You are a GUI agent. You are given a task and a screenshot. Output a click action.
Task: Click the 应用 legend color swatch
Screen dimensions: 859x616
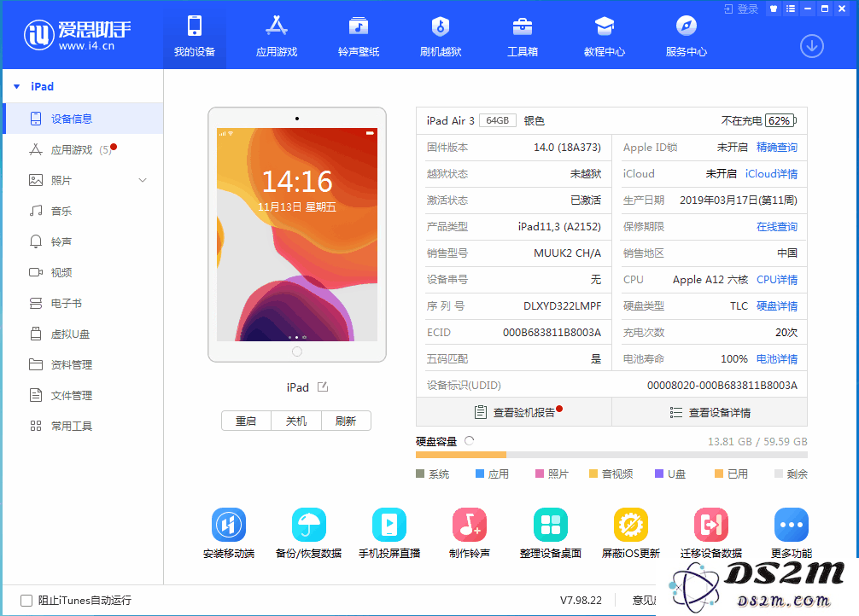(x=480, y=474)
